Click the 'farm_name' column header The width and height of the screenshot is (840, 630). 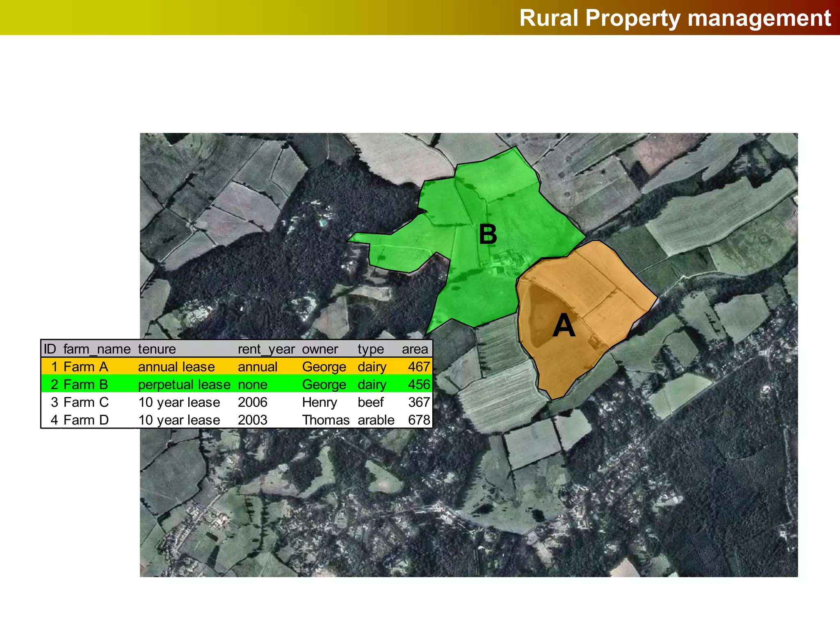point(97,349)
